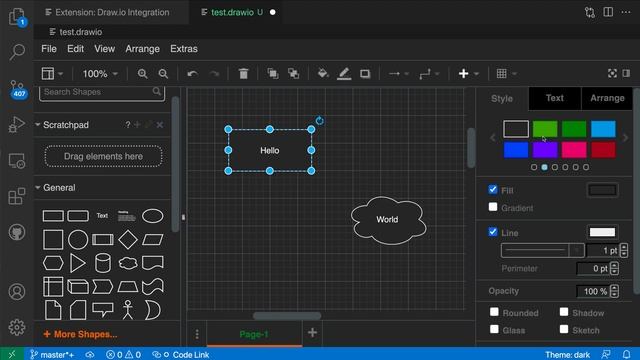Click the More Shapes link
The image size is (640, 360).
coord(80,334)
